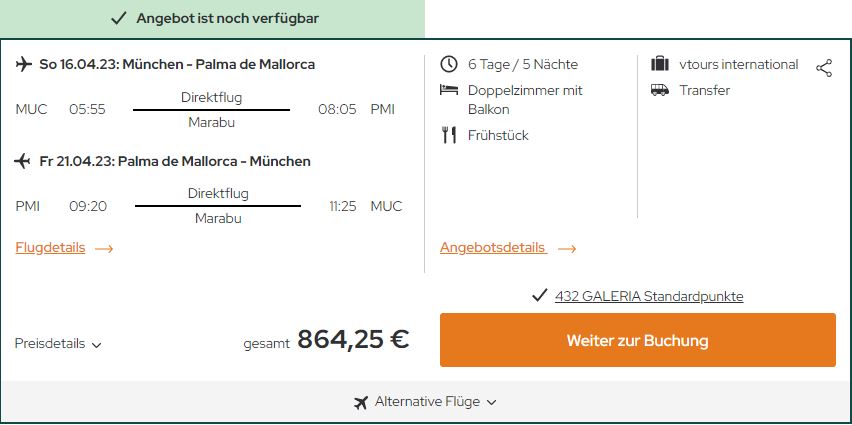
Task: Click the cutlery icon beside Frühstück
Action: click(x=449, y=135)
